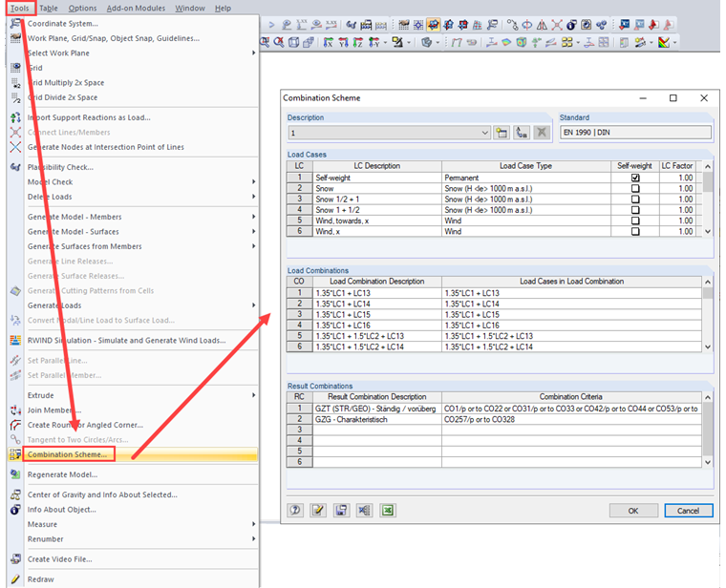The image size is (726, 588).
Task: Click the Grid icon in Tools menu
Action: point(15,68)
